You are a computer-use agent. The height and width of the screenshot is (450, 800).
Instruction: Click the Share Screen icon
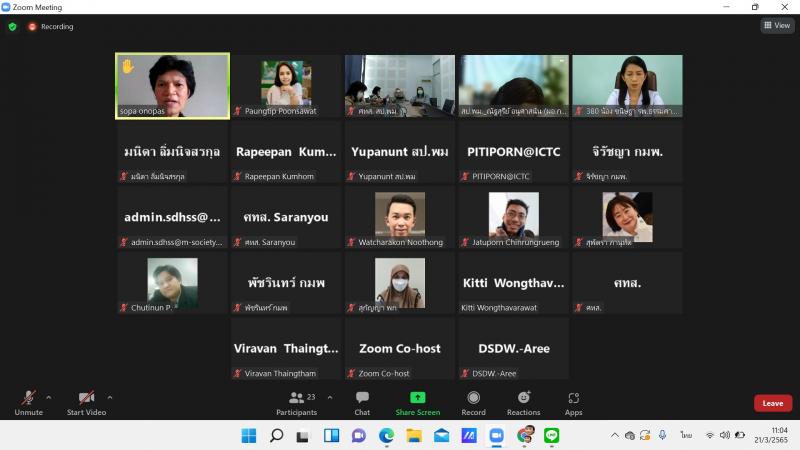[x=417, y=397]
